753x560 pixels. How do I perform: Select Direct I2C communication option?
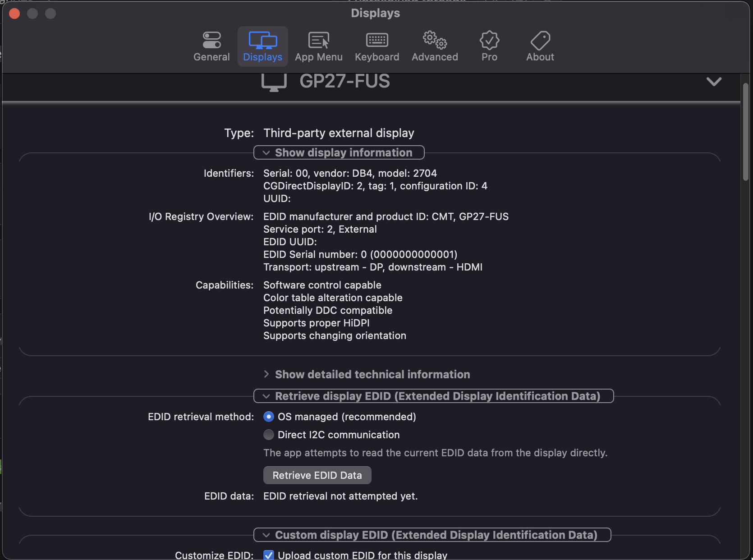269,435
